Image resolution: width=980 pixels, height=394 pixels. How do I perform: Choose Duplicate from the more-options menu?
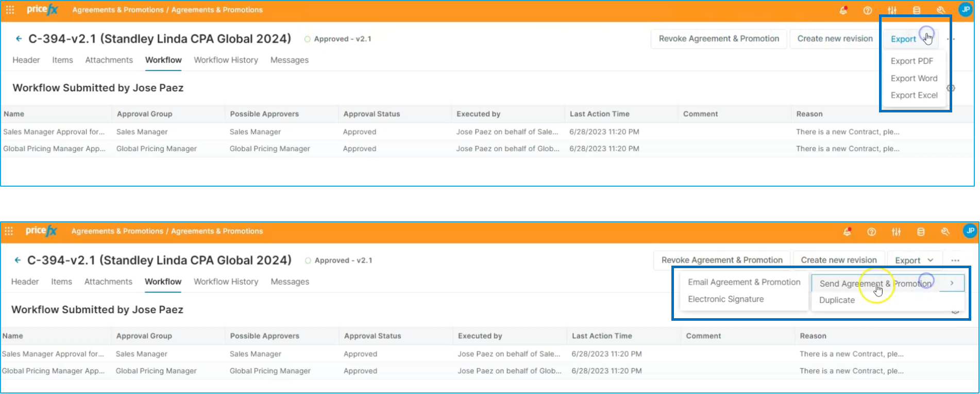pyautogui.click(x=837, y=300)
